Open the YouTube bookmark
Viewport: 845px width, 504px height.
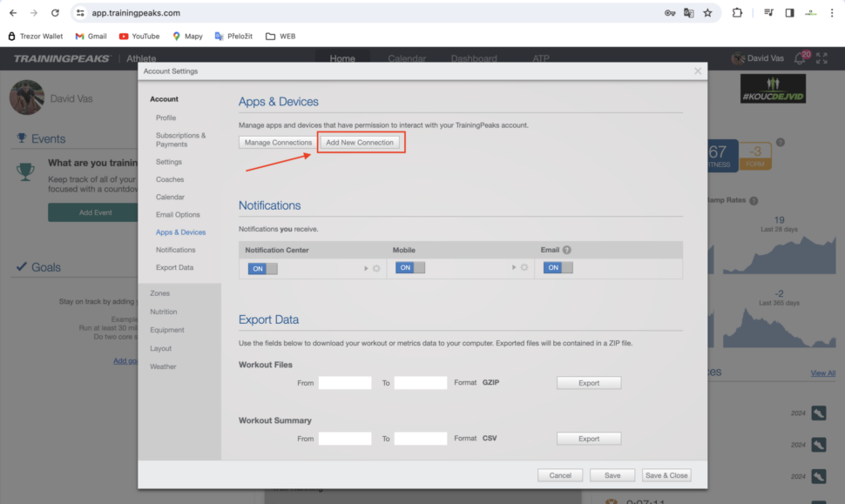[x=139, y=36]
